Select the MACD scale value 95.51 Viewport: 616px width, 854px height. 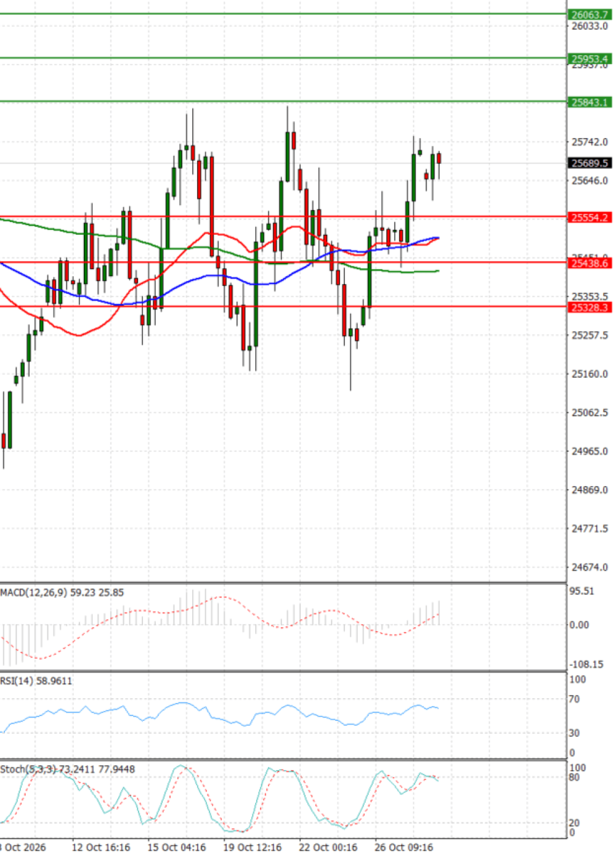click(582, 591)
